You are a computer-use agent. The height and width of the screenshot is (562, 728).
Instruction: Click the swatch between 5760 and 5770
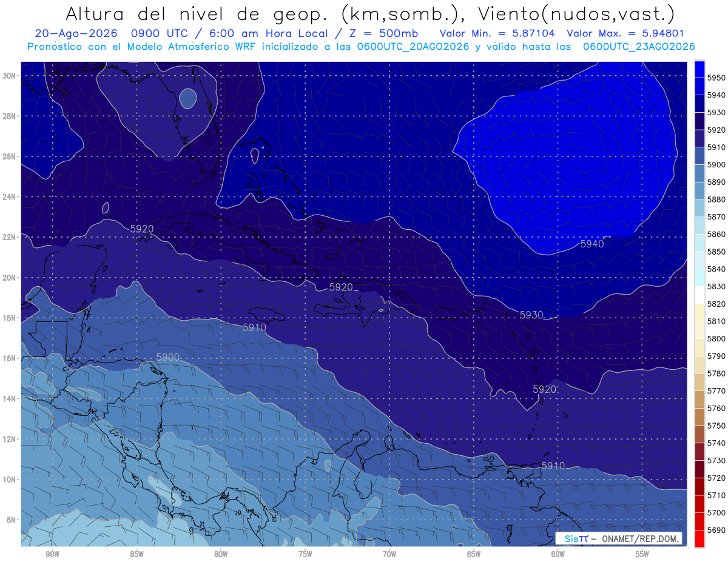click(699, 399)
